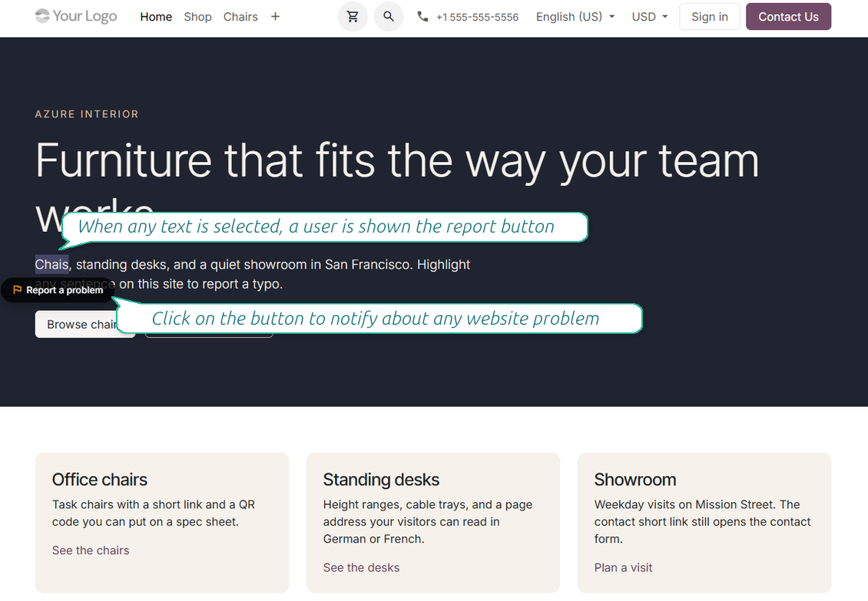868x601 pixels.
Task: Click the Contact Us button
Action: click(x=788, y=17)
